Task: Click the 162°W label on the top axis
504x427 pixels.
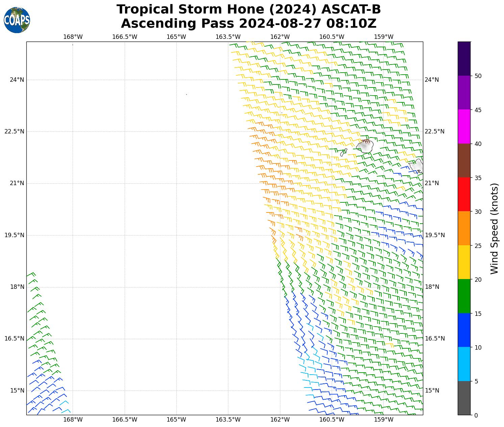Action: tap(280, 37)
